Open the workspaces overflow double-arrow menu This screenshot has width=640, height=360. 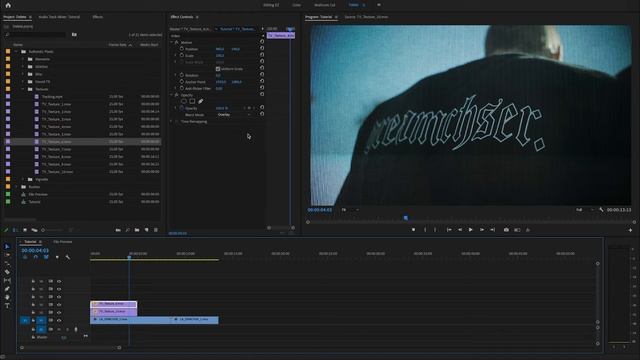coord(379,5)
